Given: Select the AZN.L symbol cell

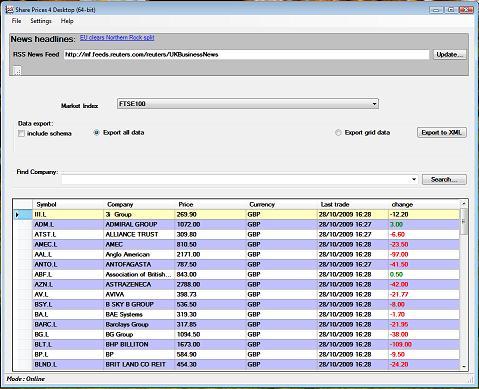Looking at the screenshot, I should coord(68,285).
